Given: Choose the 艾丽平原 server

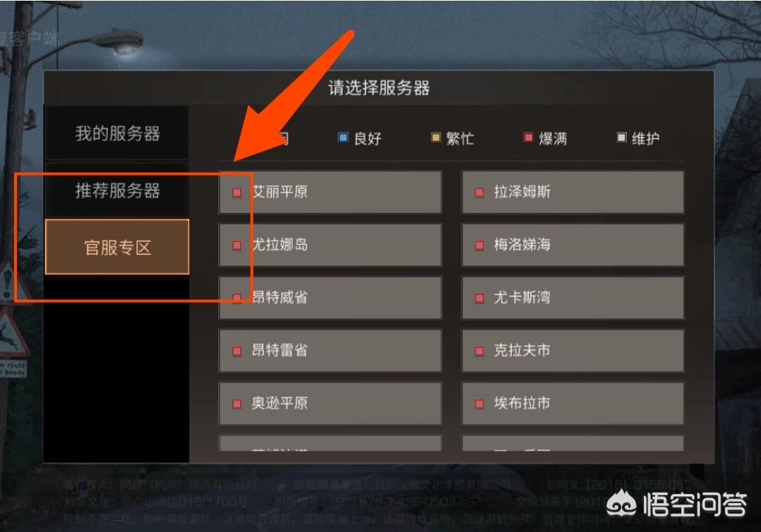Looking at the screenshot, I should [x=330, y=192].
